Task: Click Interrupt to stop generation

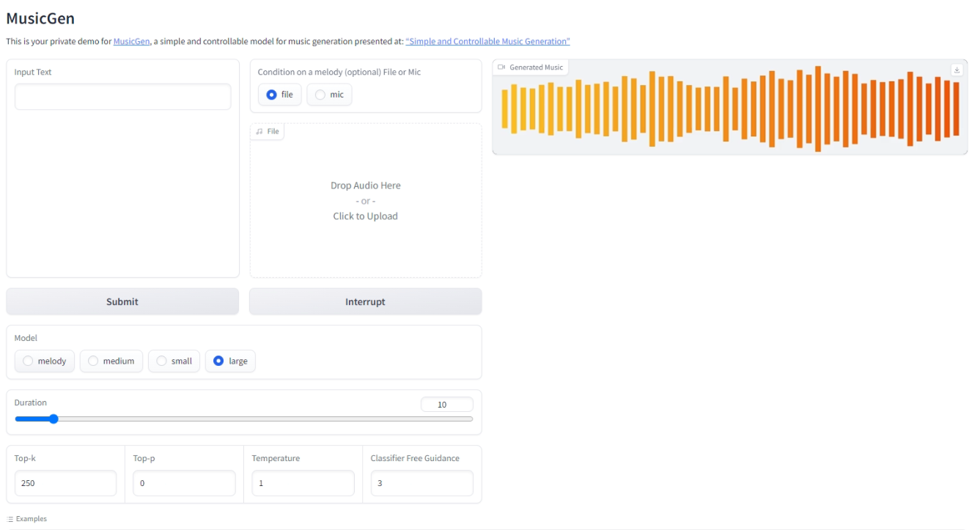Action: pyautogui.click(x=365, y=301)
